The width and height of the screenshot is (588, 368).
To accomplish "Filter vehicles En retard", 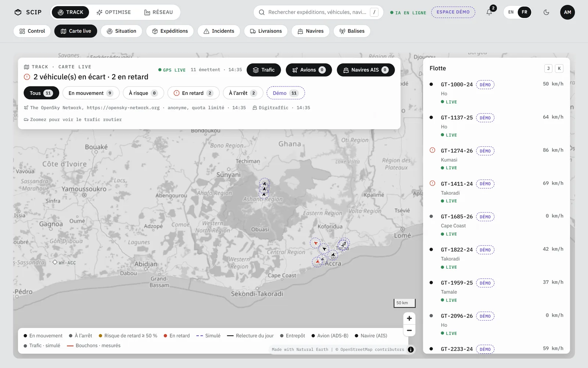I will pyautogui.click(x=193, y=93).
